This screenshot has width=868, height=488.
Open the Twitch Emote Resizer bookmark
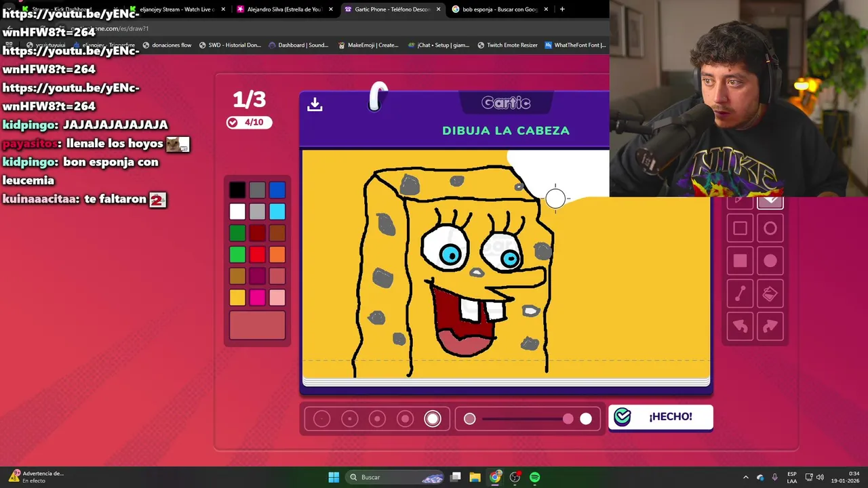pyautogui.click(x=507, y=45)
